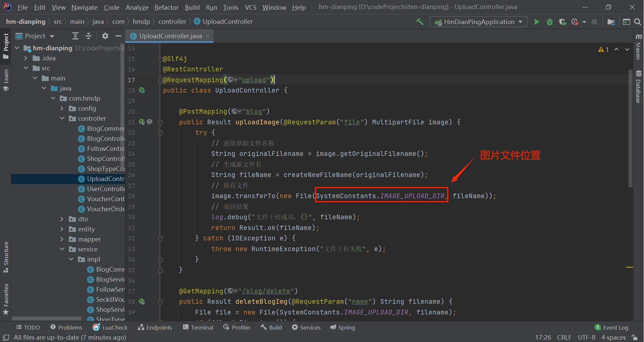
Task: Open the HmDianPingApplication run configuration dropdown
Action: click(478, 22)
